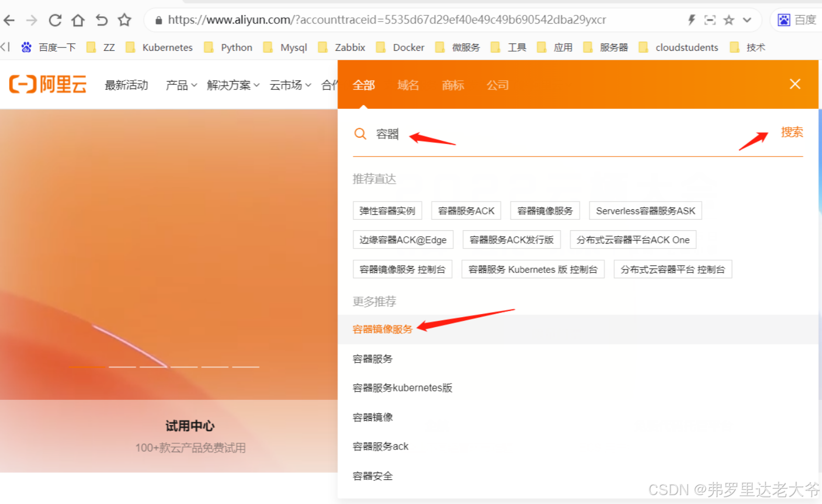Open the Mysql bookmark folder

[x=285, y=48]
